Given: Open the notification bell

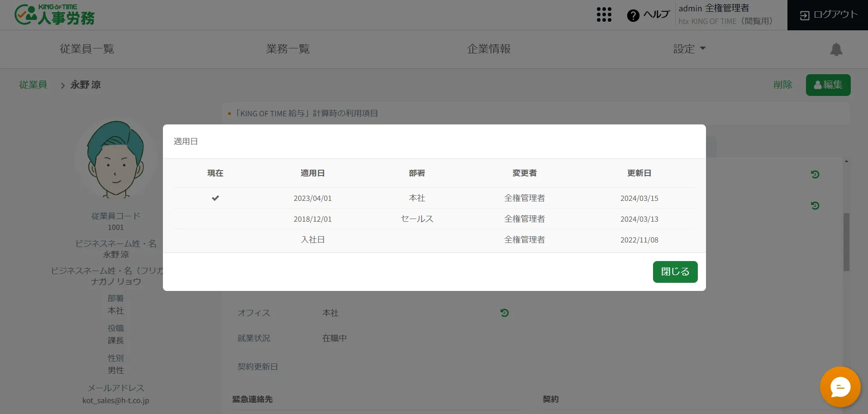Looking at the screenshot, I should point(836,49).
